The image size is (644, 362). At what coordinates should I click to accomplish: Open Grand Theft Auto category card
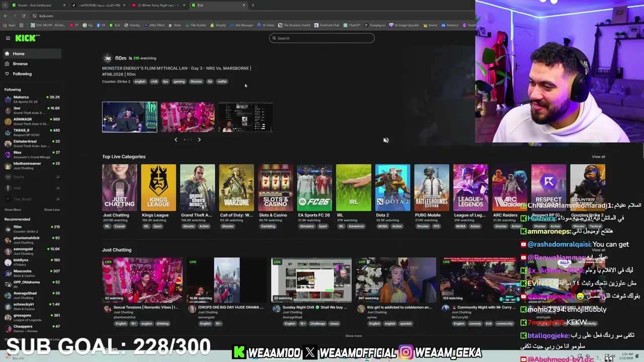point(197,188)
